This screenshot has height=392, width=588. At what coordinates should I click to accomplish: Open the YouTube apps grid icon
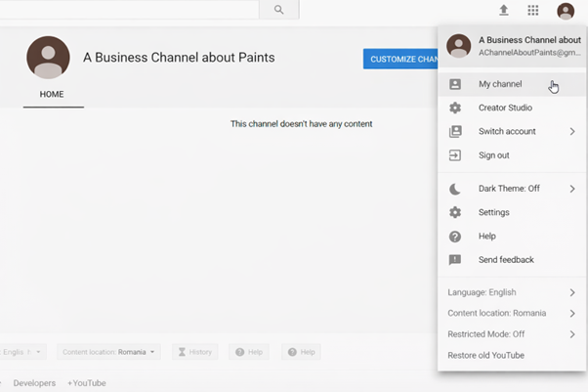533,11
